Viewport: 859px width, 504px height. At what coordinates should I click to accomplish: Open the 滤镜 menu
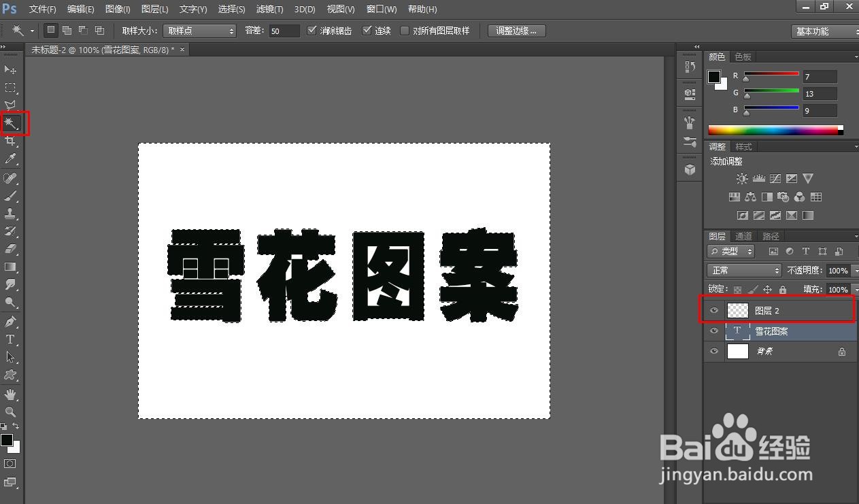(x=269, y=9)
